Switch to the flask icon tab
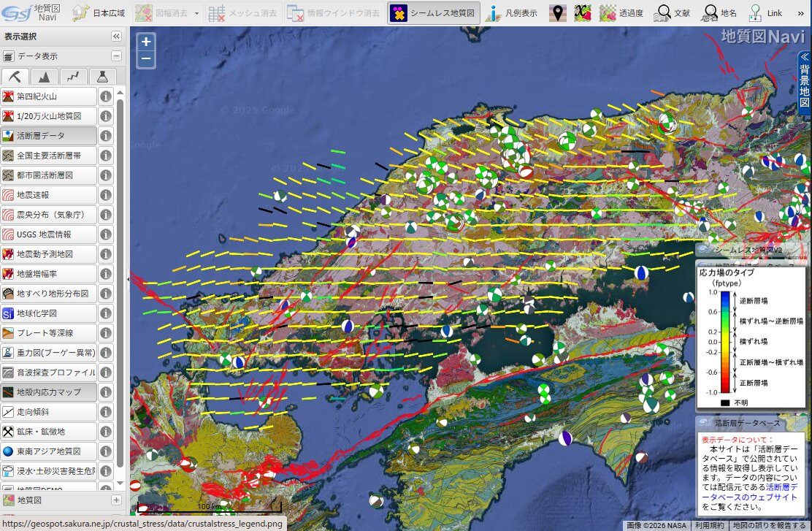 click(x=103, y=76)
